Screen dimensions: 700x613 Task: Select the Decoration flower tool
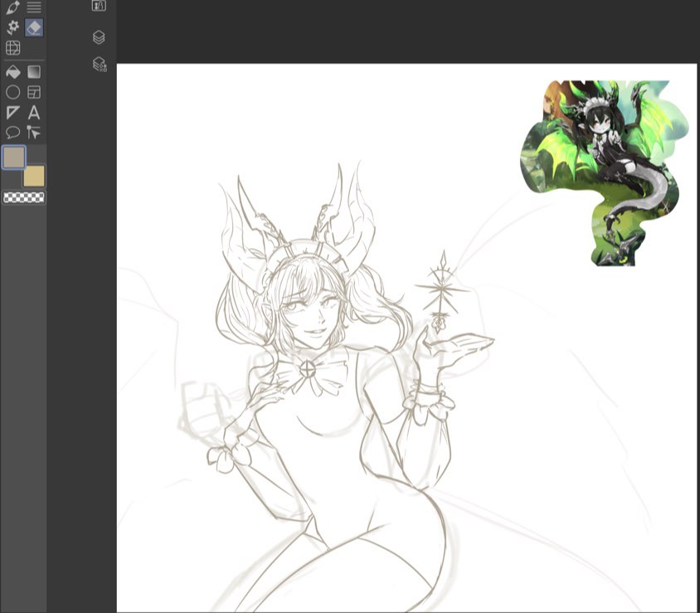tap(12, 27)
